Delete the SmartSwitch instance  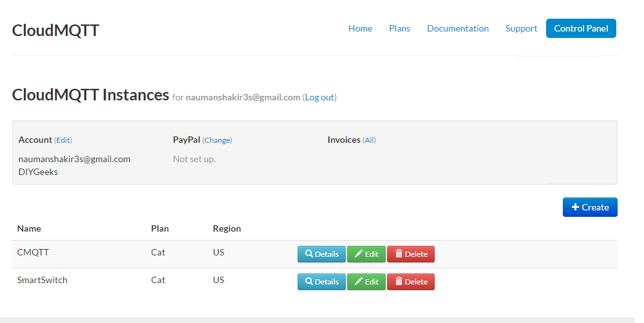(x=411, y=282)
